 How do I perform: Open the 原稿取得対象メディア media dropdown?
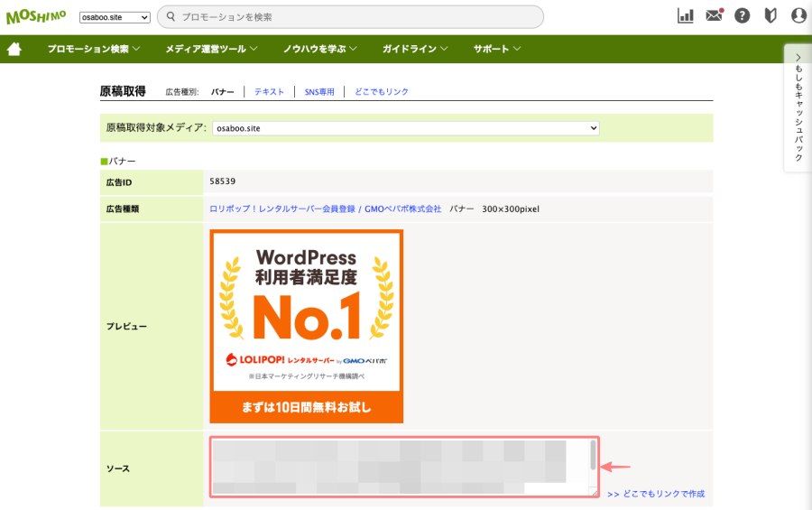point(405,128)
